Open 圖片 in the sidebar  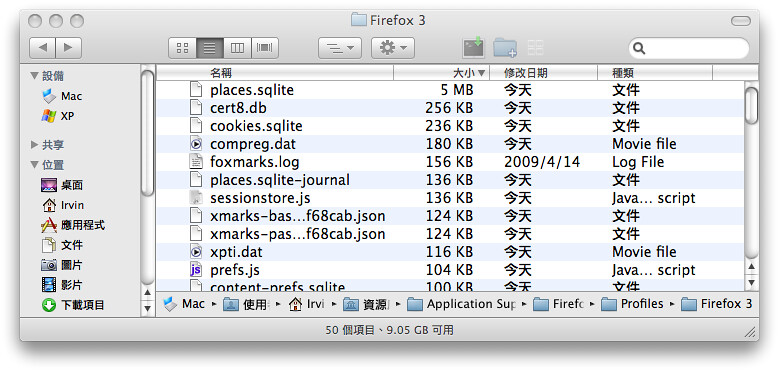click(x=62, y=265)
